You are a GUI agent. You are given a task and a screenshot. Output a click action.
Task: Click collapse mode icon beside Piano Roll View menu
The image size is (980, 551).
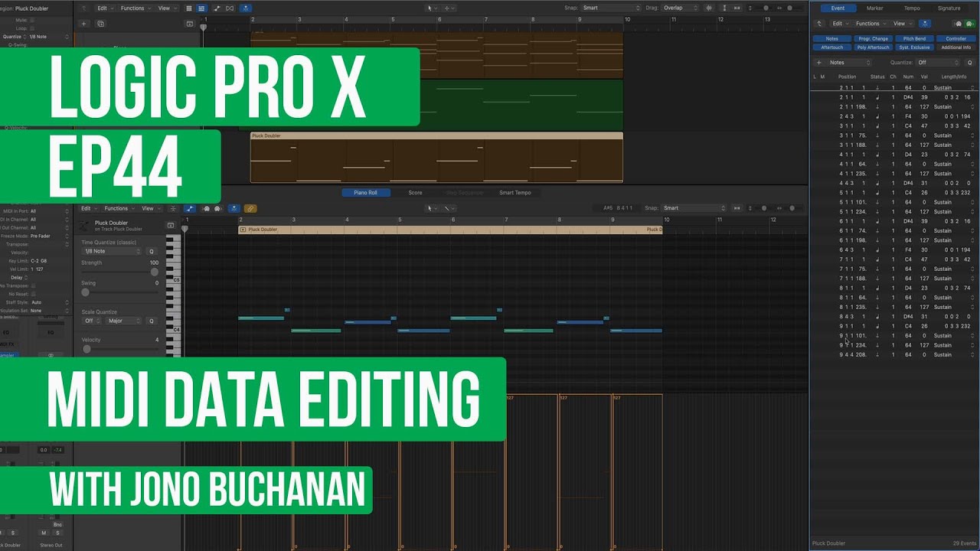click(172, 208)
